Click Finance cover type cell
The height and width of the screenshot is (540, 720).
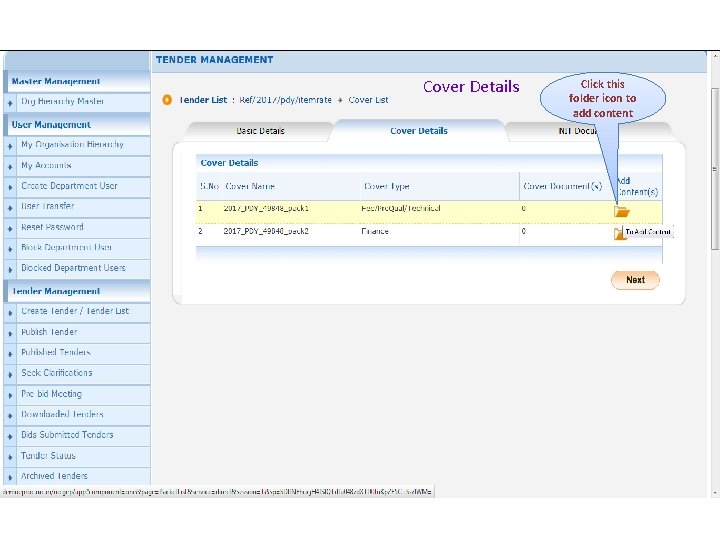click(x=375, y=231)
